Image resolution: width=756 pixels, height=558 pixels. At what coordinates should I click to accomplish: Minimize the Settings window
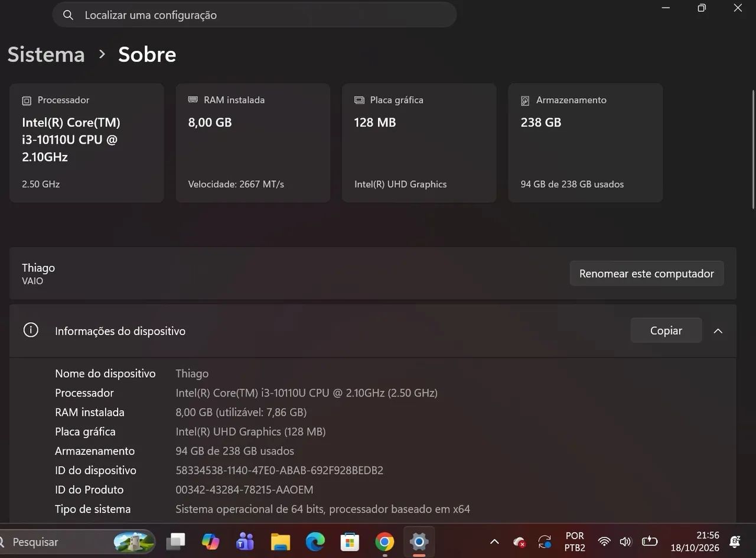[x=666, y=8]
